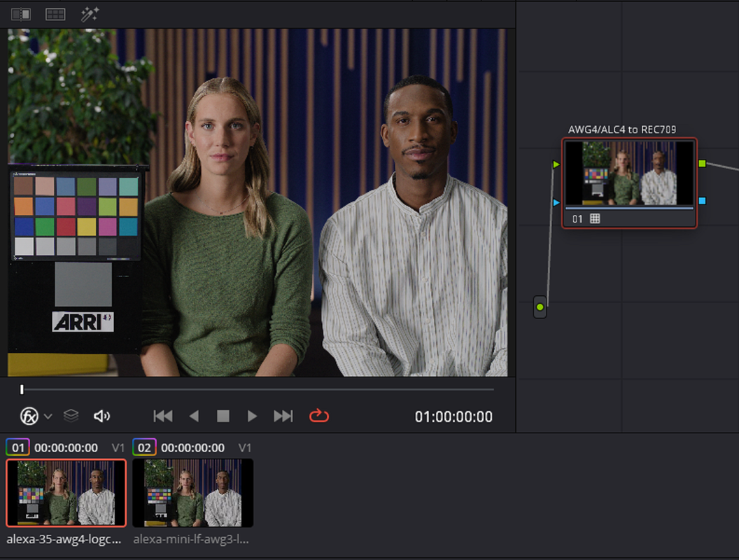Mute the viewer audio speaker
Viewport: 739px width, 560px height.
tap(101, 416)
